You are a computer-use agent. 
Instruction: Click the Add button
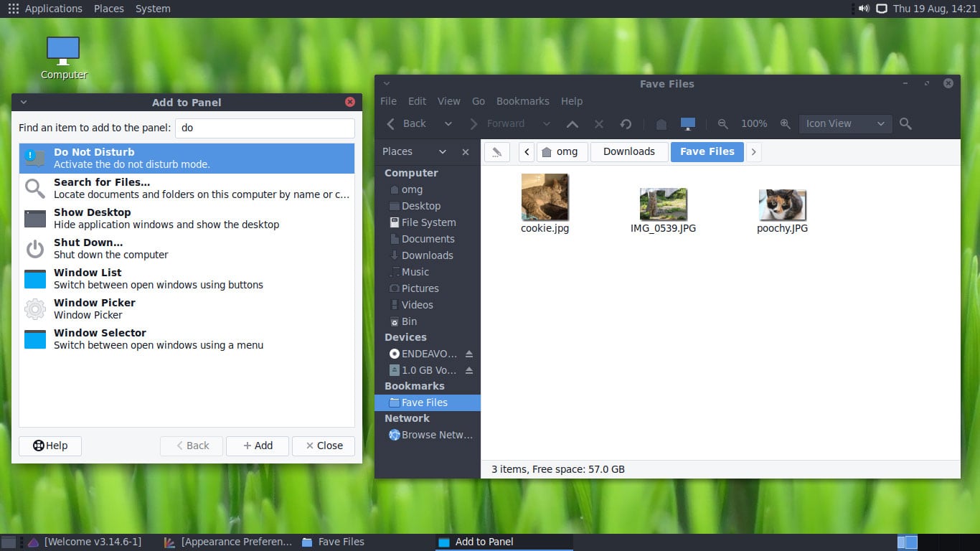point(257,446)
